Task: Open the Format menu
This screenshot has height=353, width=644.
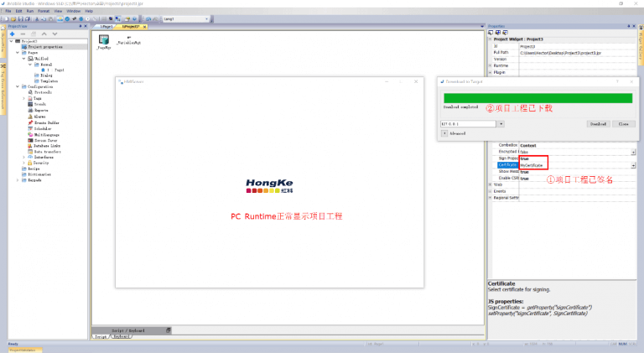Action: [x=43, y=11]
